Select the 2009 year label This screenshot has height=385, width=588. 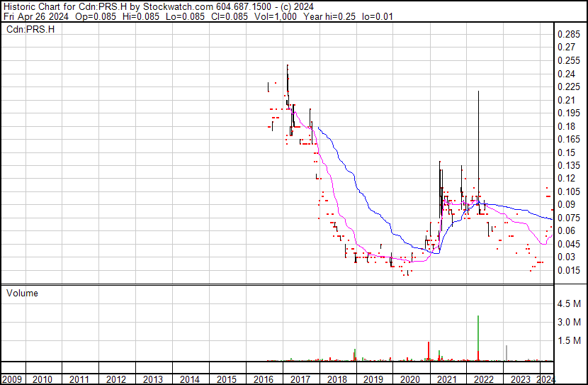12,379
